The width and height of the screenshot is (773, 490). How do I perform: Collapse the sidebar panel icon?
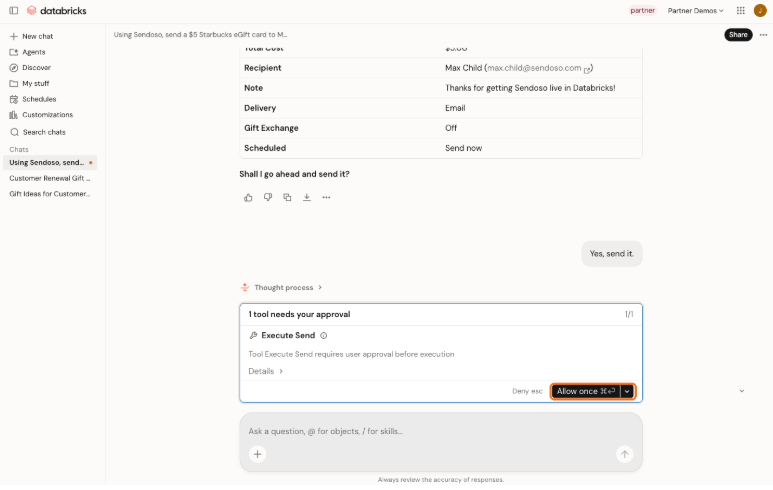14,10
